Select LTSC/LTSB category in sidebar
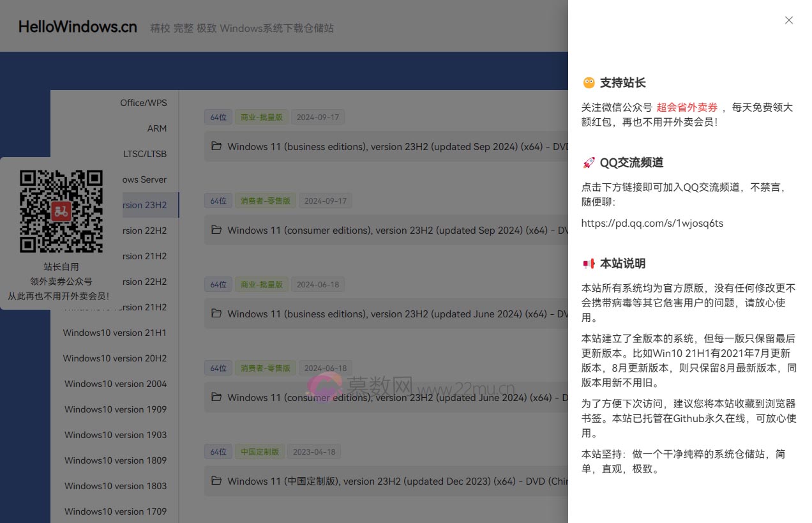The height and width of the screenshot is (523, 812). pyautogui.click(x=145, y=154)
